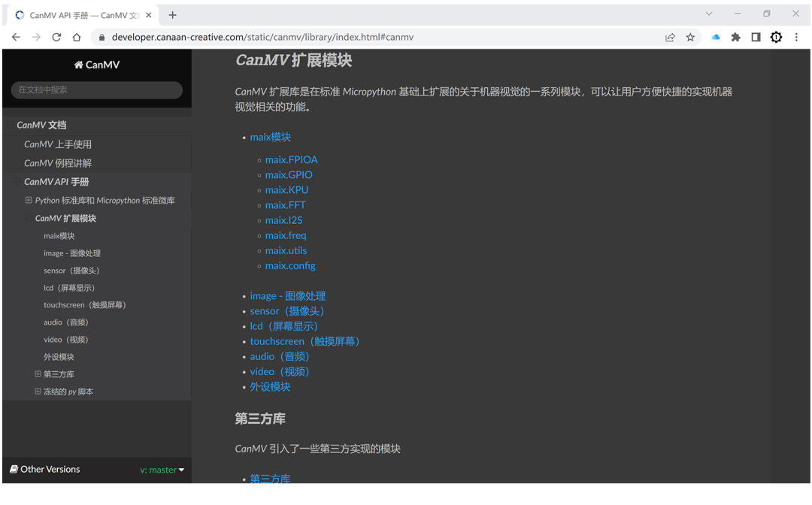The height and width of the screenshot is (505, 812).
Task: Follow 外设模块 content link
Action: (x=271, y=387)
